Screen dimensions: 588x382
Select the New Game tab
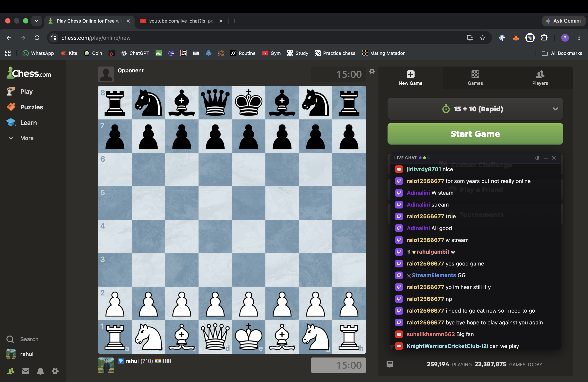[410, 78]
